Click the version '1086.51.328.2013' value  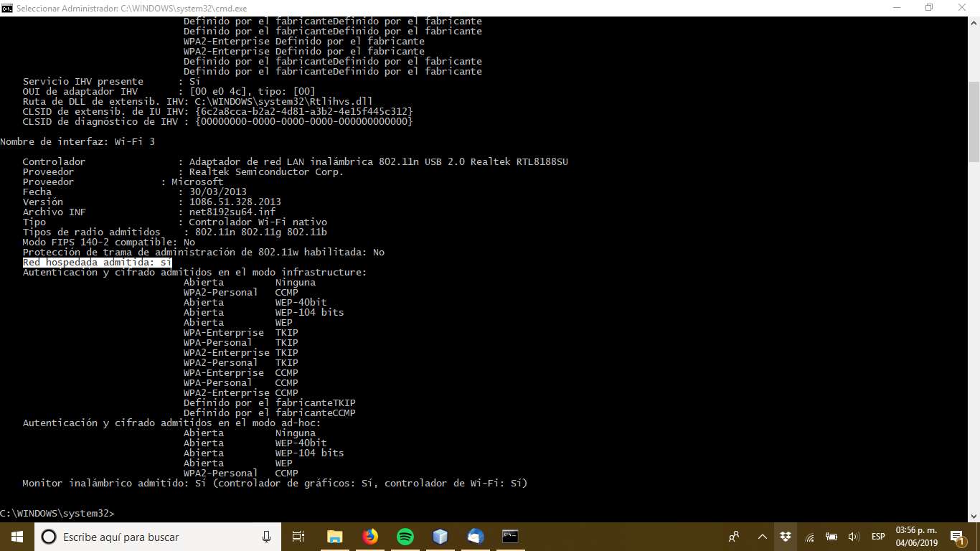235,202
